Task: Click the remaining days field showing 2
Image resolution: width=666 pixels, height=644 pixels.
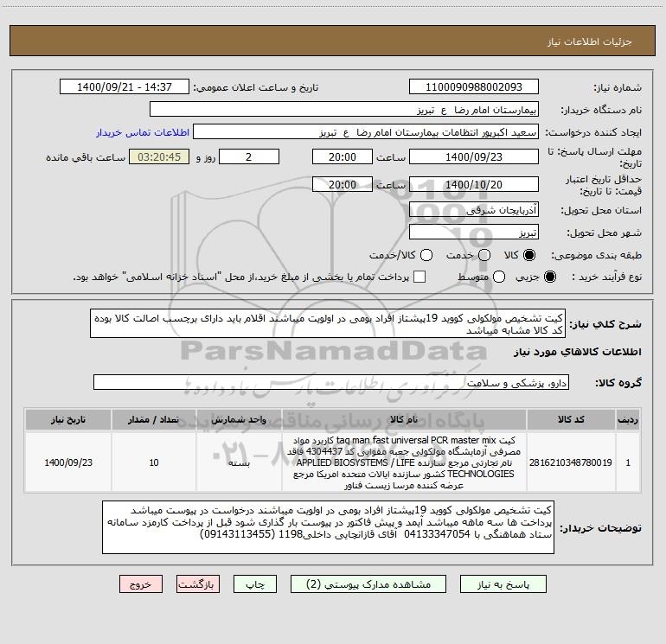Action: click(249, 156)
